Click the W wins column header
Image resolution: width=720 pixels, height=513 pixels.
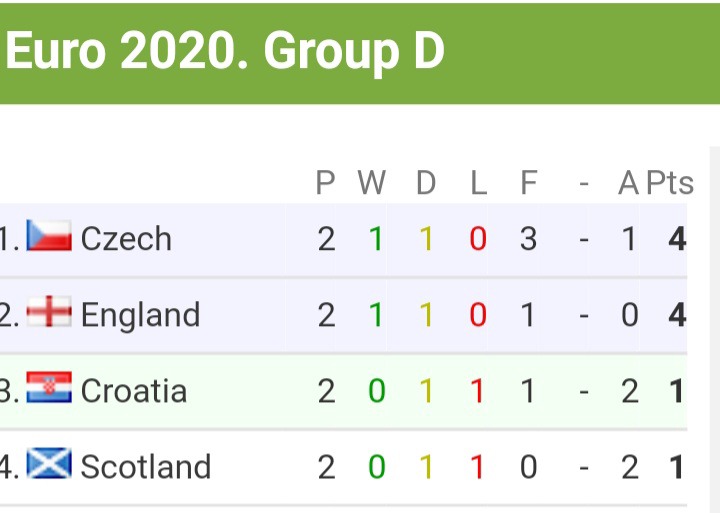click(x=371, y=183)
